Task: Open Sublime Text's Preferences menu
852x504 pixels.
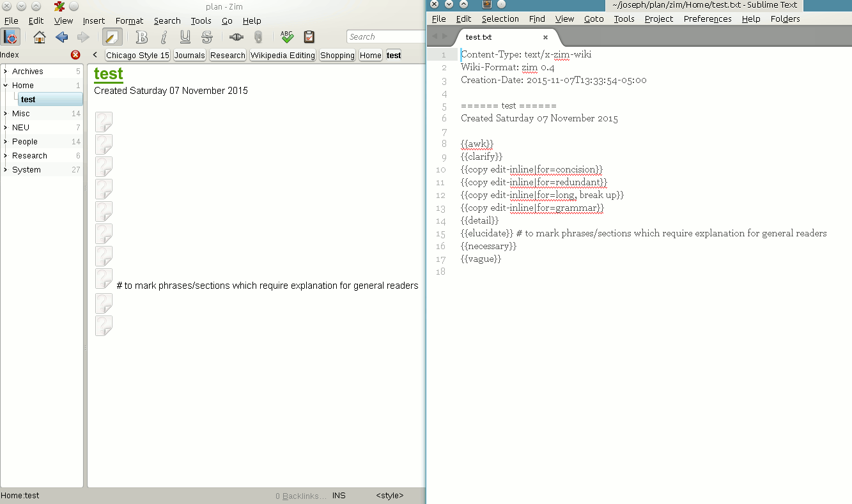Action: (x=708, y=19)
